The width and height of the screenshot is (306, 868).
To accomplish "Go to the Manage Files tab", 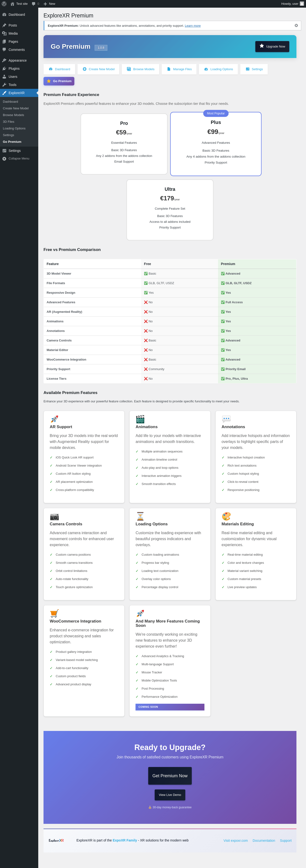I will pyautogui.click(x=179, y=69).
